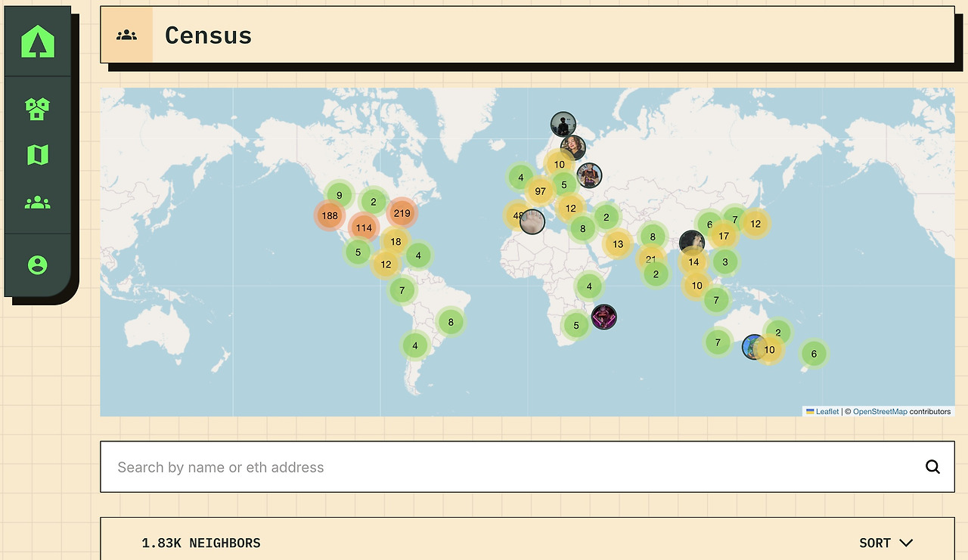Screen dimensions: 968x560
Task: Click the avatar marker in southern Africa
Action: coord(603,317)
